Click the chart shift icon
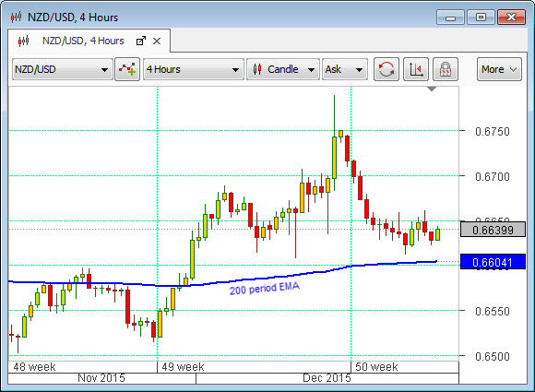The image size is (535, 392). click(x=416, y=69)
